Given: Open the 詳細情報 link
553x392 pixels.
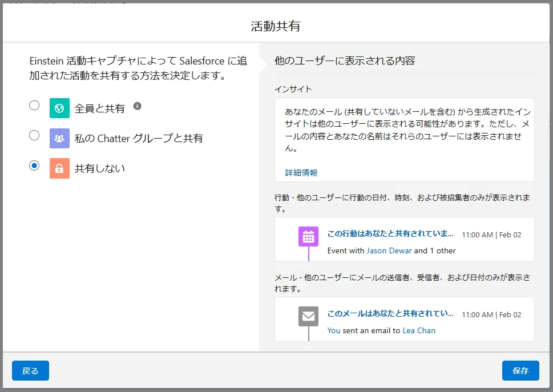Looking at the screenshot, I should (x=301, y=173).
